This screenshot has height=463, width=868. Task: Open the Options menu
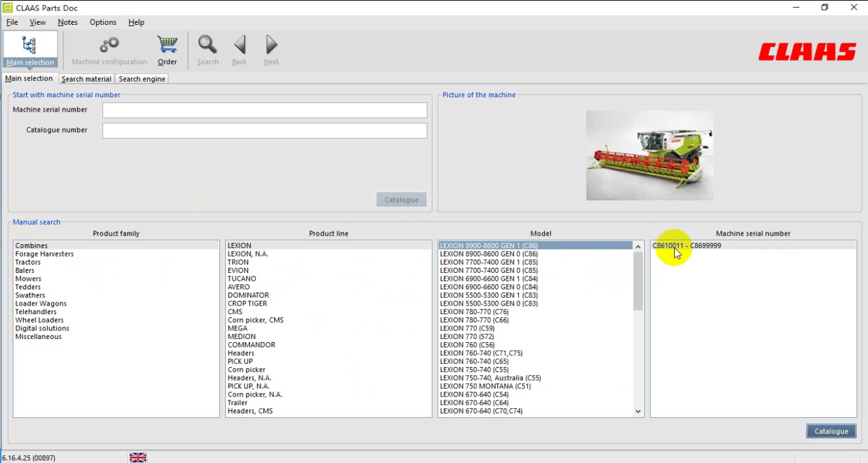[103, 22]
